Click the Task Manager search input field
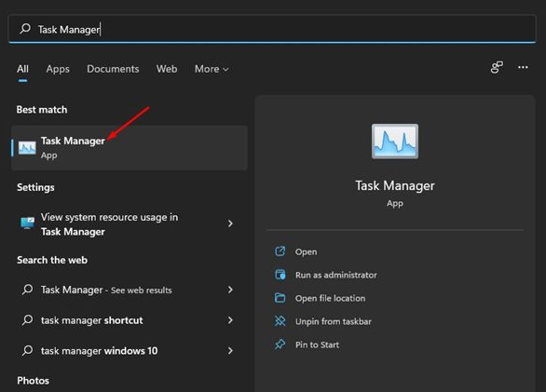 click(x=272, y=29)
